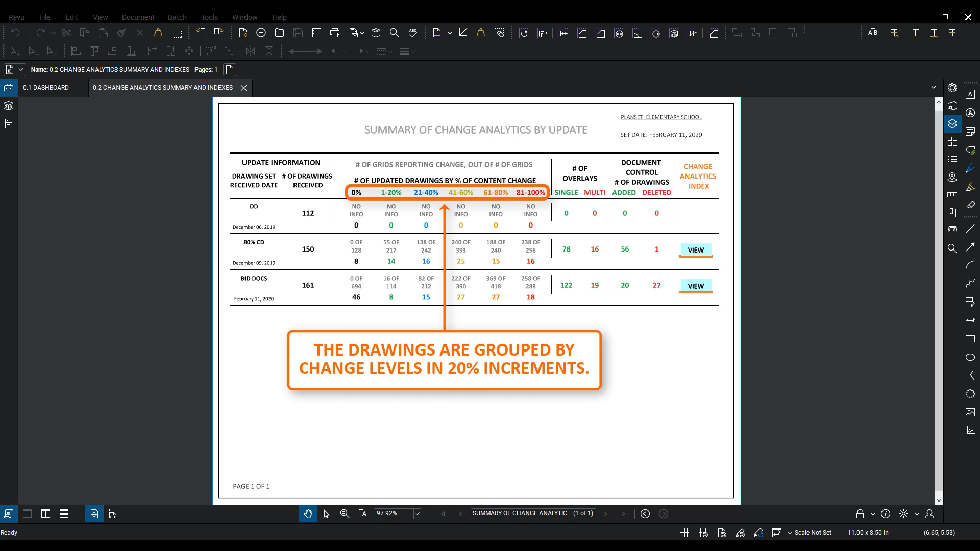Select the Rectangle markup tool
This screenshot has height=551, width=980.
click(970, 339)
